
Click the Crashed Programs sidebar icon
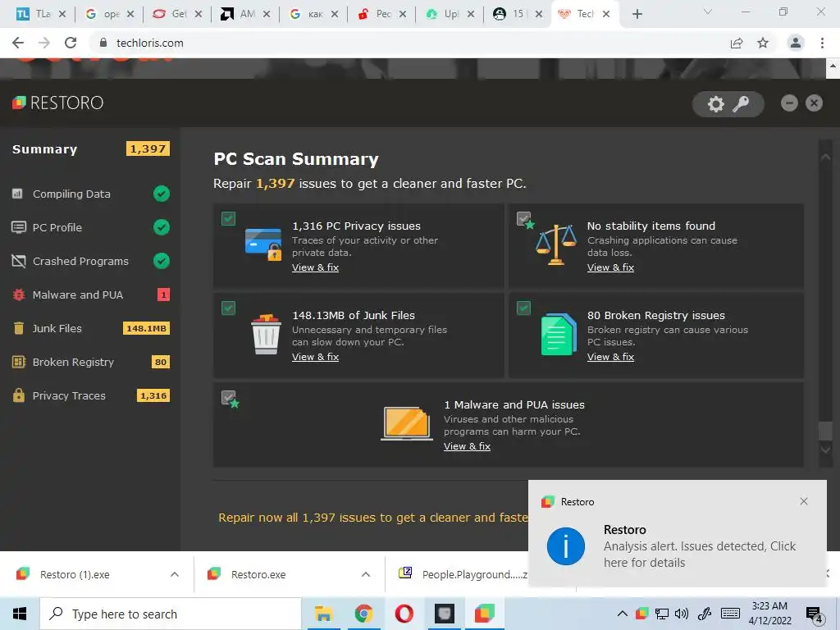19,261
